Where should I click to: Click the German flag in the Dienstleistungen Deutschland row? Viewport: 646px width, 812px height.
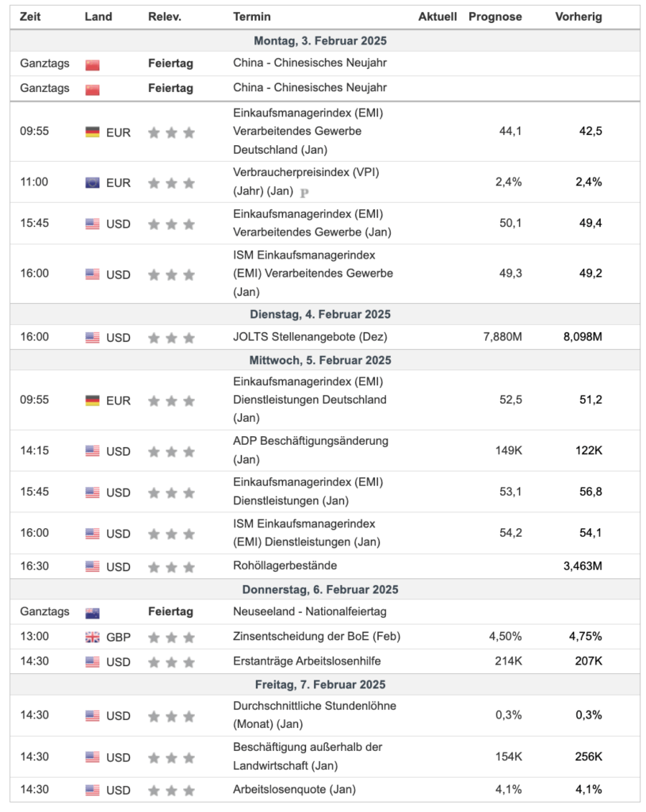point(93,400)
